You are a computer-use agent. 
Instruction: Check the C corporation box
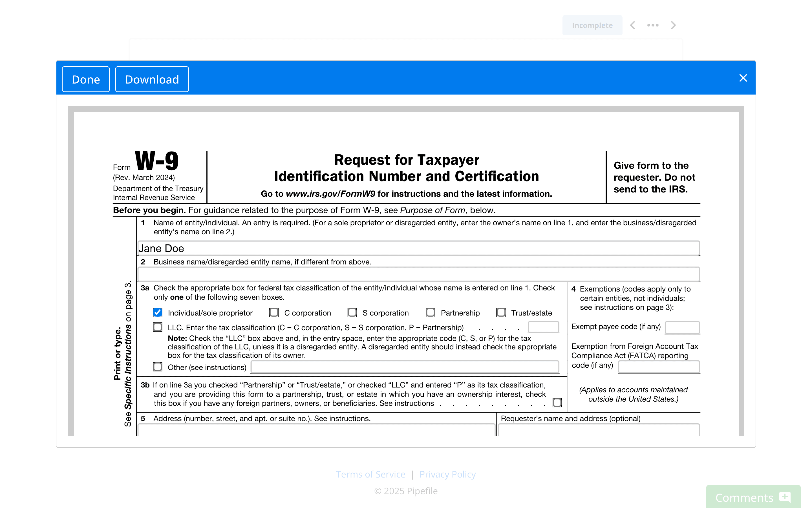pos(274,312)
